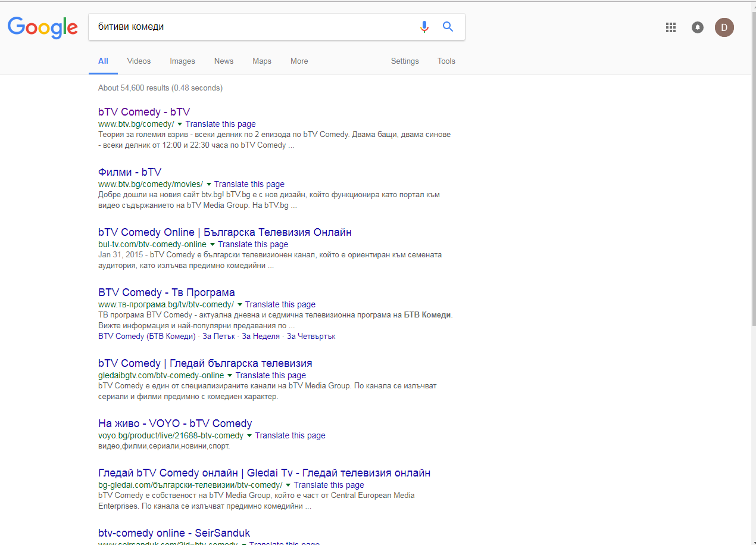Open the Google apps grid

(671, 27)
